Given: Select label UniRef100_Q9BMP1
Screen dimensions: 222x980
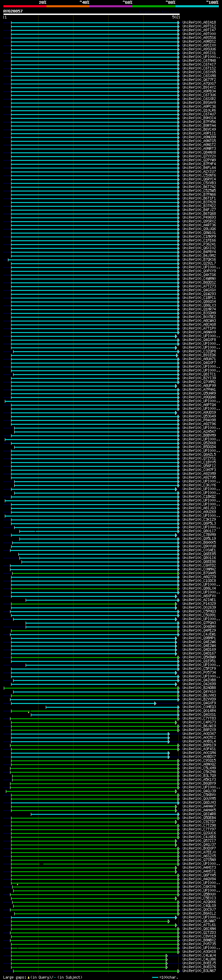Looking at the screenshot, I should click(x=199, y=638).
